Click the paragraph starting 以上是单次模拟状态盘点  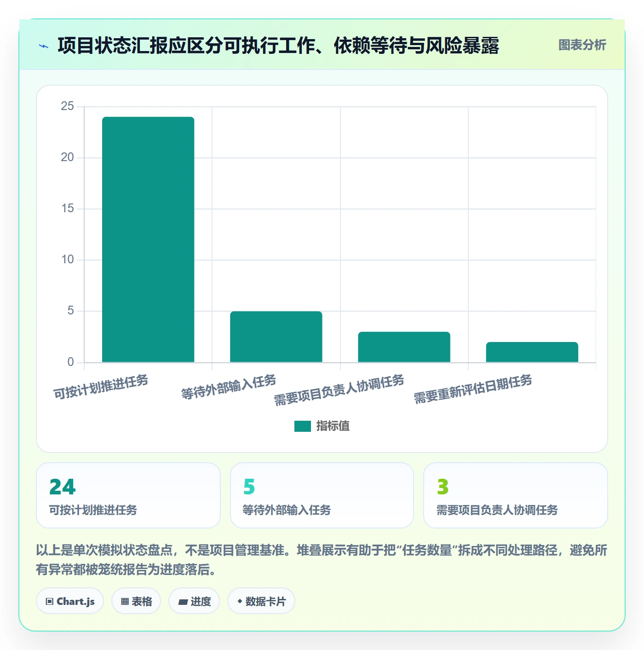[322, 560]
